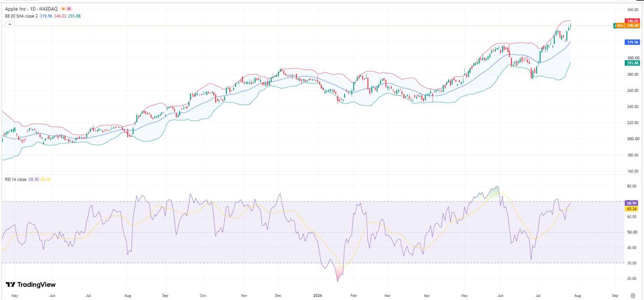Open chart settings gear at the time axis corner

633,295
